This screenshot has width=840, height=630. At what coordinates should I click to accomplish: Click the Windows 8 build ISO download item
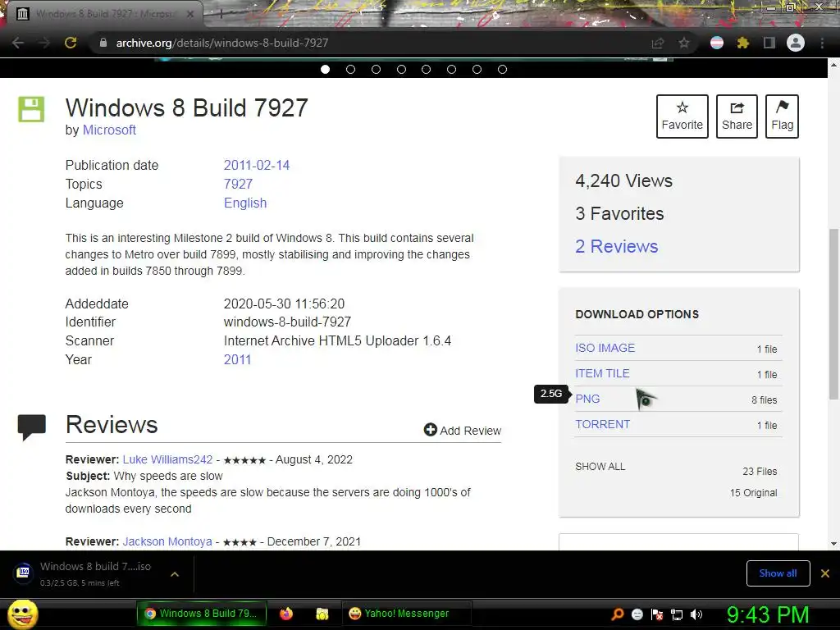pos(97,573)
